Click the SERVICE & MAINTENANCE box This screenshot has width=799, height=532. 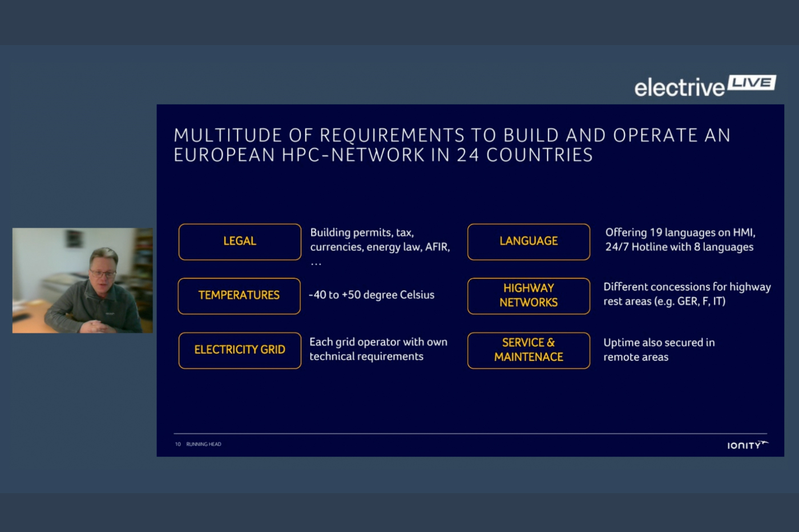528,350
